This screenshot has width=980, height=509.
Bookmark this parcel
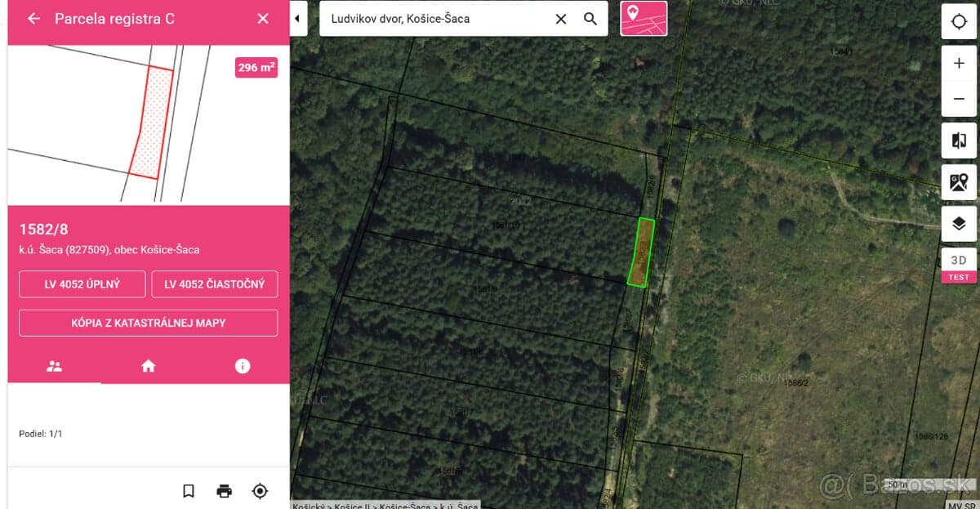click(189, 491)
